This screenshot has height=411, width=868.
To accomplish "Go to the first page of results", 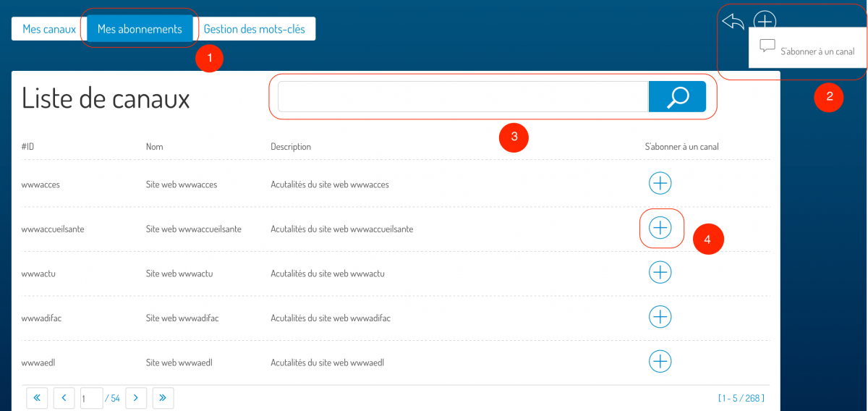I will [37, 397].
